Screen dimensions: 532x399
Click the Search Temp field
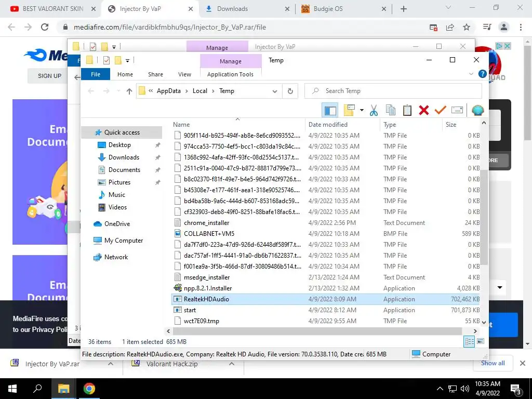393,91
